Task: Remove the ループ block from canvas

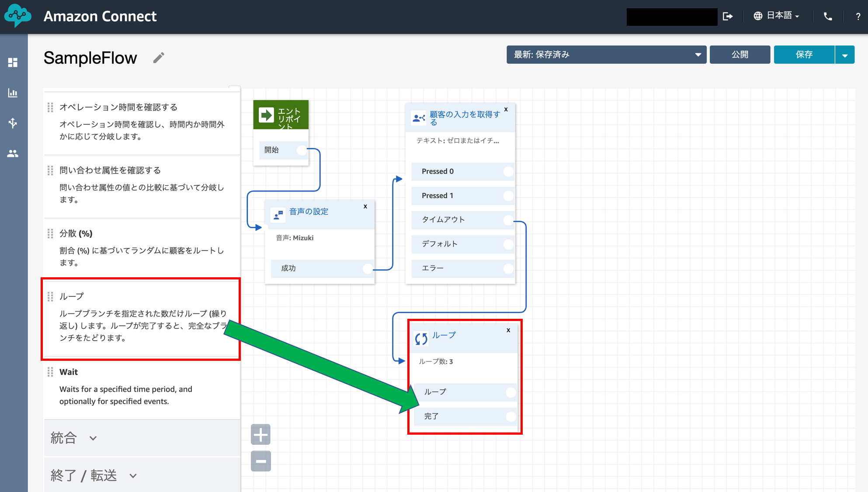Action: coord(508,330)
